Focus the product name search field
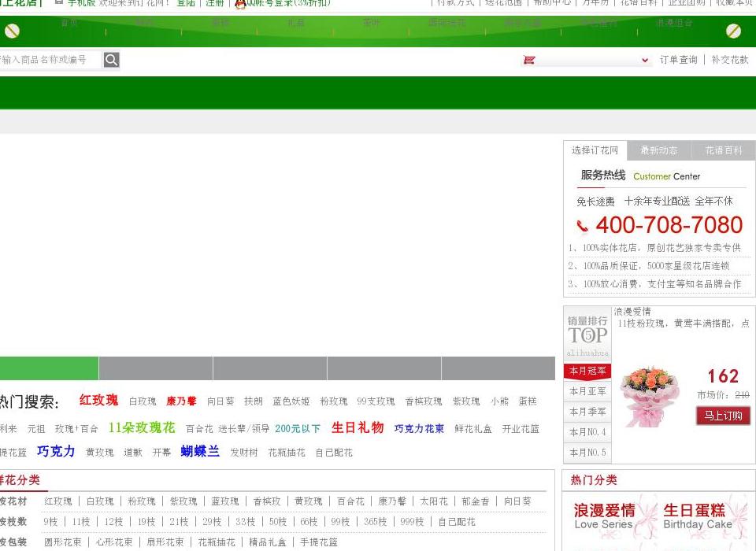Viewport: 756px width, 551px height. 51,60
